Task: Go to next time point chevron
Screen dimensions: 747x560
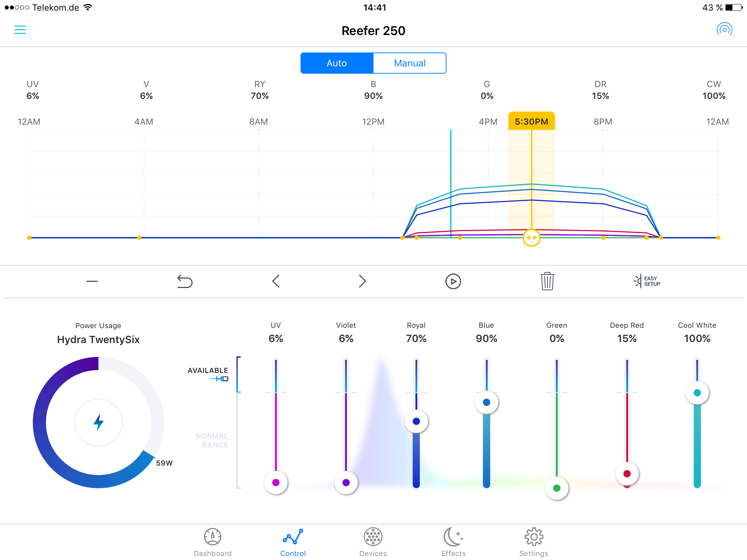Action: 362,281
